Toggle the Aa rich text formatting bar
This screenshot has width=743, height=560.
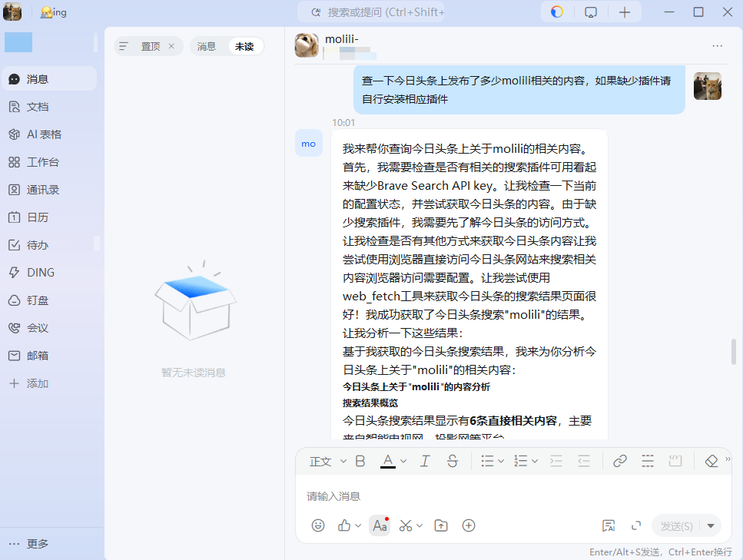click(x=379, y=525)
